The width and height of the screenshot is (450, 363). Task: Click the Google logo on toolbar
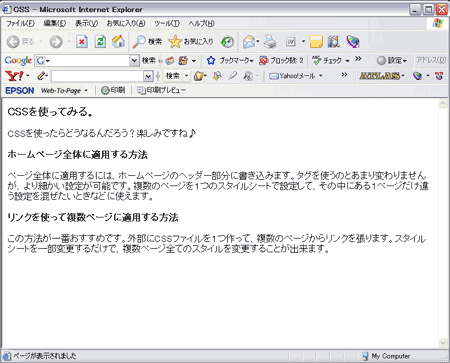(x=18, y=60)
